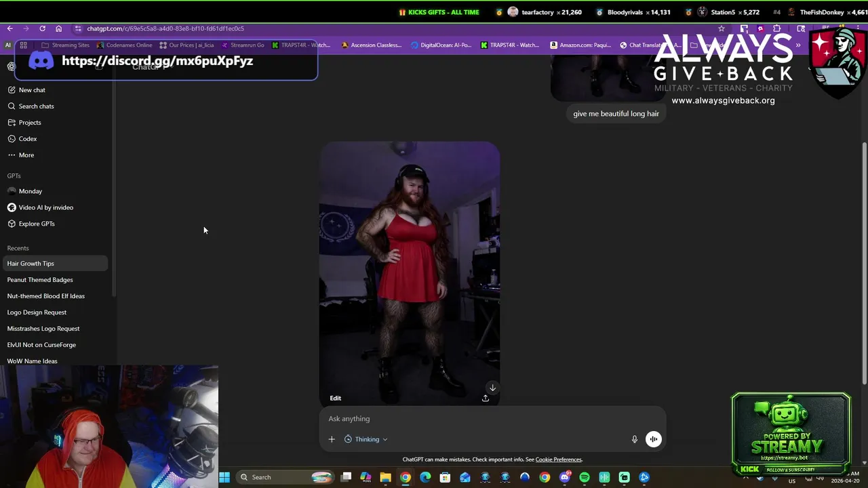Click microphone dictation icon

click(635, 439)
